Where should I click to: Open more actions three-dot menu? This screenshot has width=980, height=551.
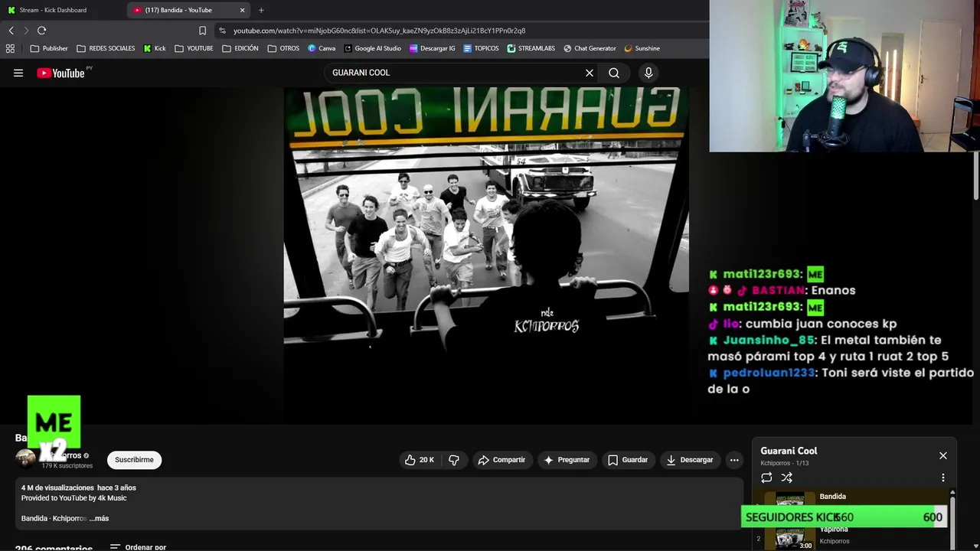734,460
